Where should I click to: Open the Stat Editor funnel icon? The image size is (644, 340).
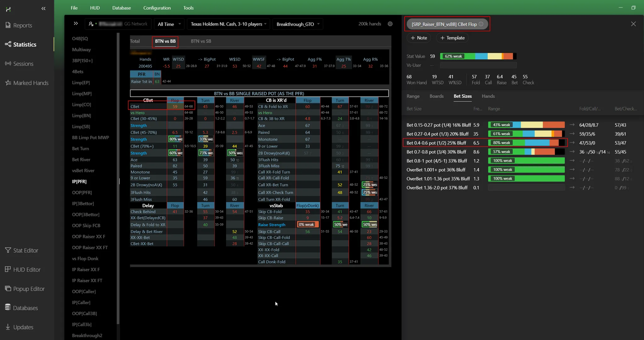pos(8,250)
